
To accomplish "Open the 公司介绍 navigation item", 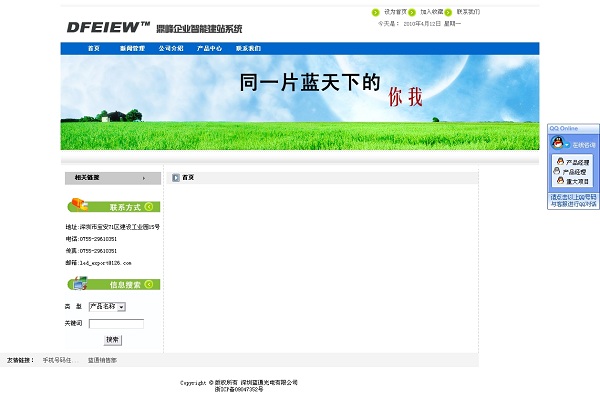I will 171,48.
